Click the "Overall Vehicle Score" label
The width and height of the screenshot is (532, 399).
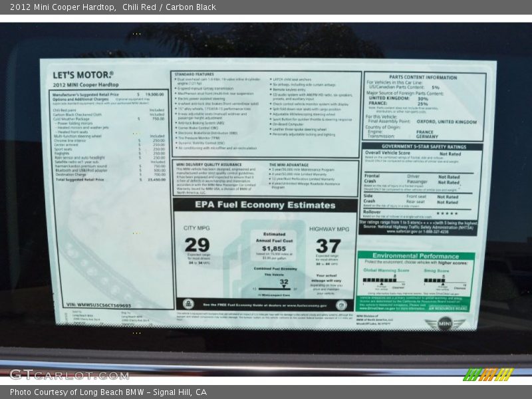click(388, 153)
